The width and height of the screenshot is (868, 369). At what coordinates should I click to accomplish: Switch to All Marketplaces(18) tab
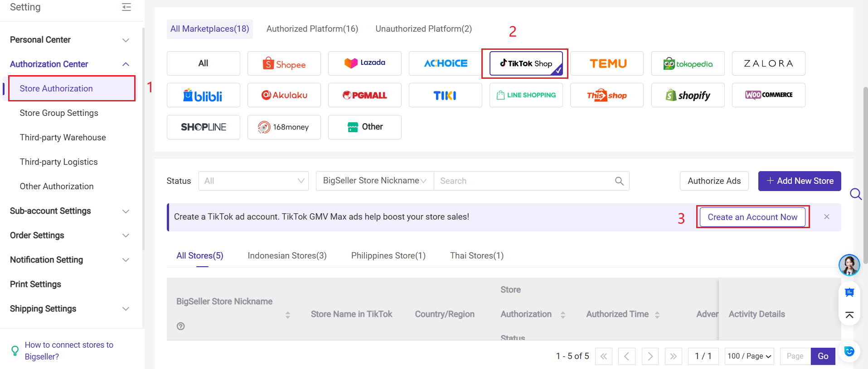(x=210, y=29)
